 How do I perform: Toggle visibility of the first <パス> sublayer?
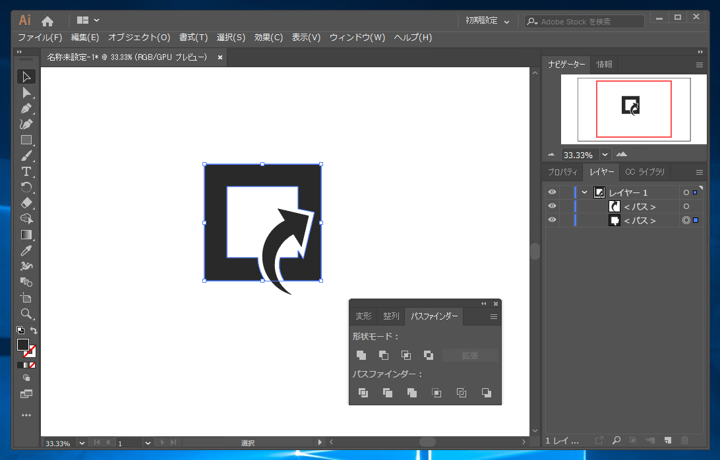click(x=552, y=206)
